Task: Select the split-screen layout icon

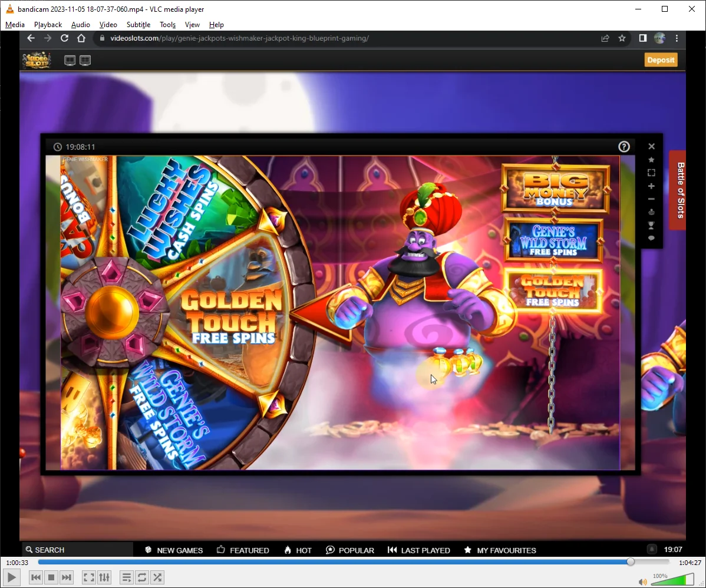Action: pyautogui.click(x=85, y=60)
